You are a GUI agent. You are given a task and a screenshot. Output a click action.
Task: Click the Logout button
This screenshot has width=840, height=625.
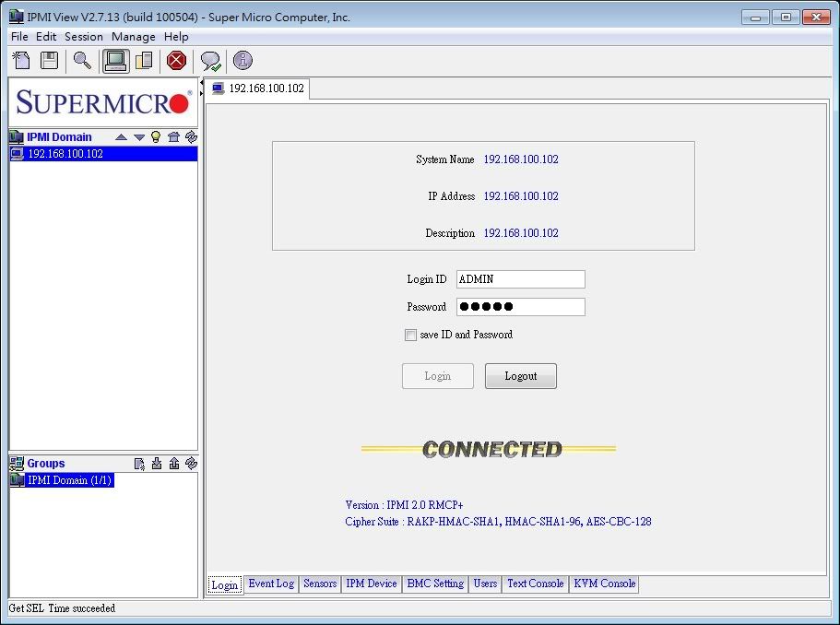pyautogui.click(x=521, y=376)
